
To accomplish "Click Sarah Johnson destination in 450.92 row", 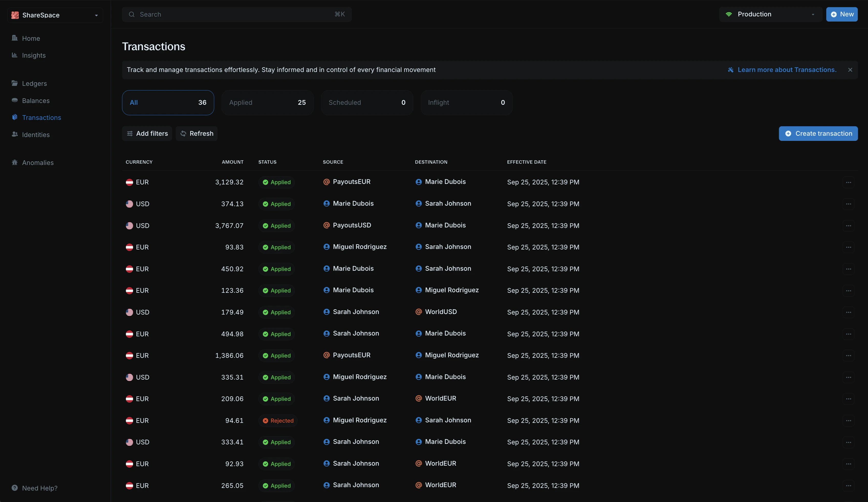I will point(448,268).
